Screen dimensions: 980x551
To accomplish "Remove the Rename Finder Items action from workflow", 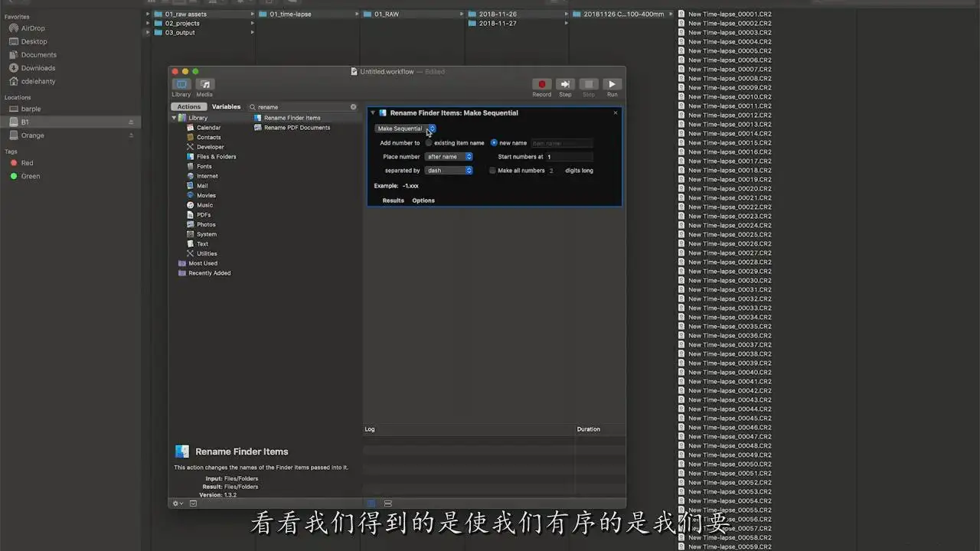I will (x=615, y=112).
